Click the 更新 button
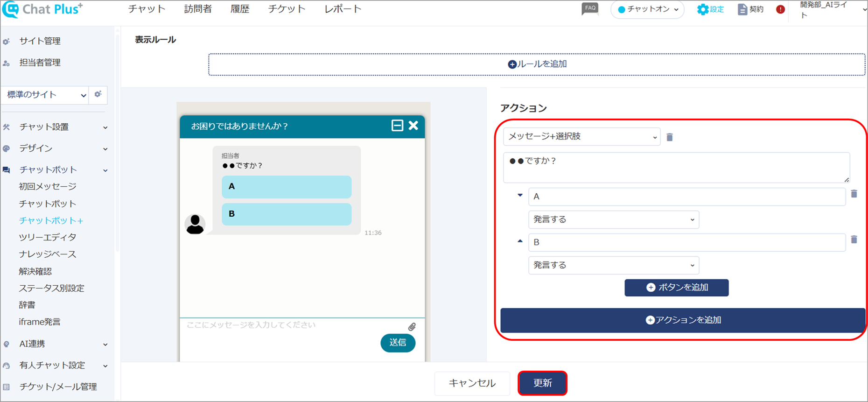Screen dimensions: 868x402 [542, 383]
